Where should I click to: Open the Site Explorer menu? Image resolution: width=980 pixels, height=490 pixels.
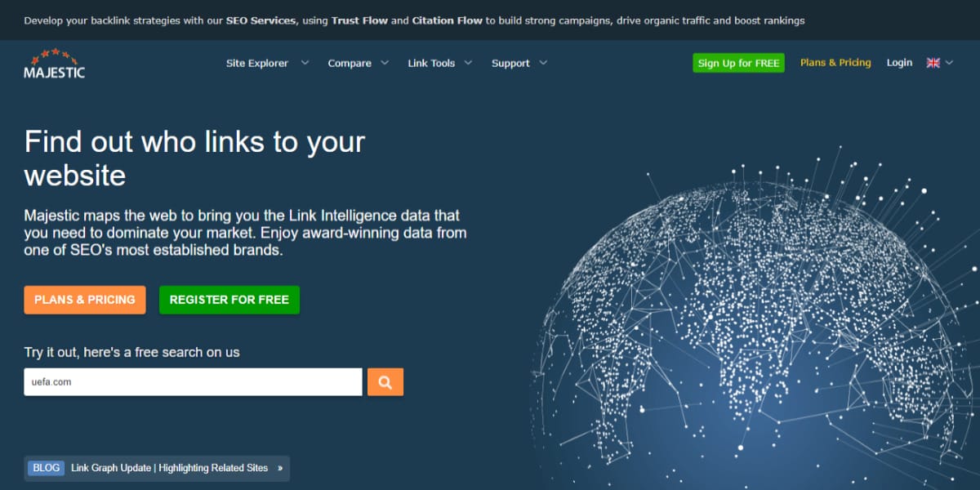click(257, 63)
